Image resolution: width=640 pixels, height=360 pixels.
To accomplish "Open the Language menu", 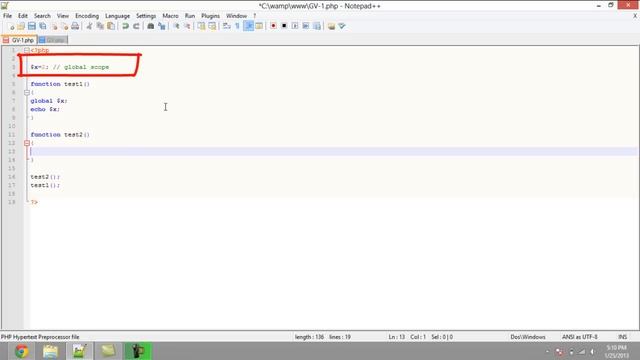I will pos(118,16).
